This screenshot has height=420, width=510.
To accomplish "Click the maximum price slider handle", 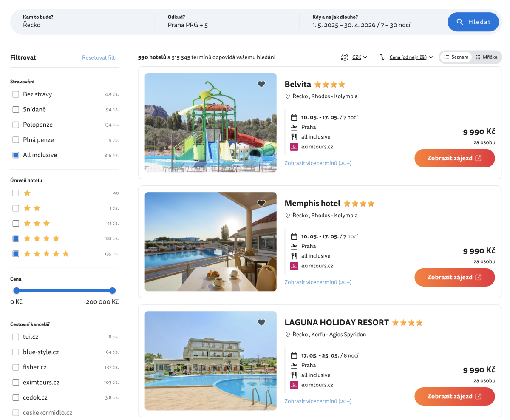I will 112,291.
